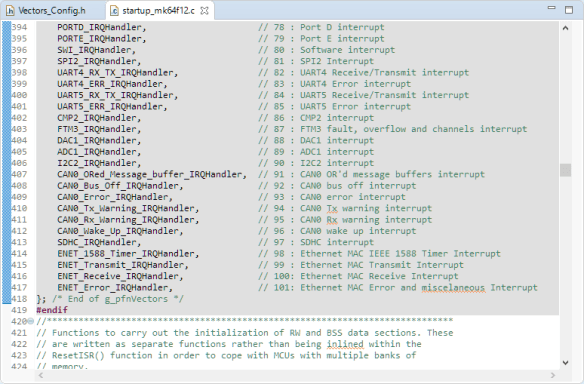Image resolution: width=584 pixels, height=384 pixels.
Task: Close the startup_mk64f12.c tab
Action: [x=204, y=10]
